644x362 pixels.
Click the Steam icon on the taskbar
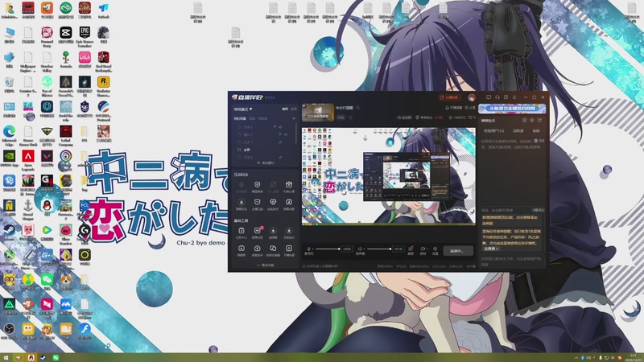43,358
